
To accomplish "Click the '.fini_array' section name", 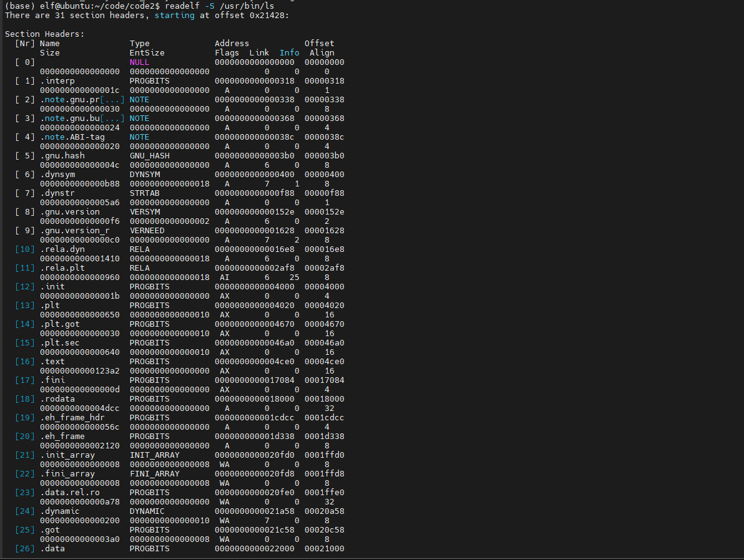I will pos(67,474).
